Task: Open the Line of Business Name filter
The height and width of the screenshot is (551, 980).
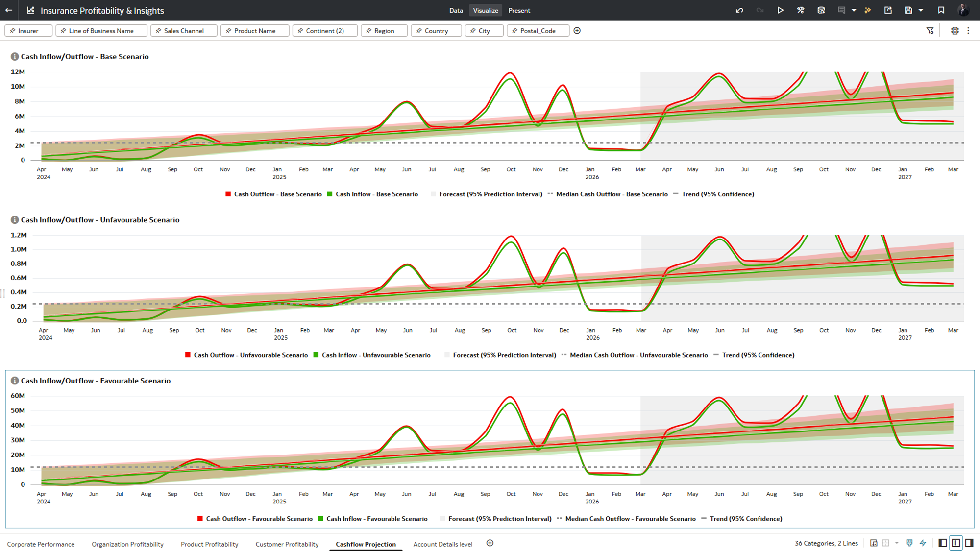Action: pyautogui.click(x=101, y=31)
